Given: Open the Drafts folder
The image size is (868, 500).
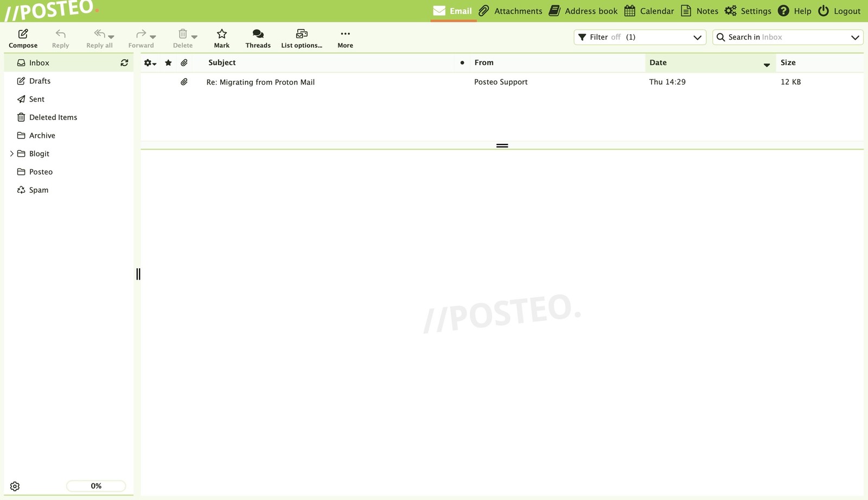Looking at the screenshot, I should coord(68,81).
